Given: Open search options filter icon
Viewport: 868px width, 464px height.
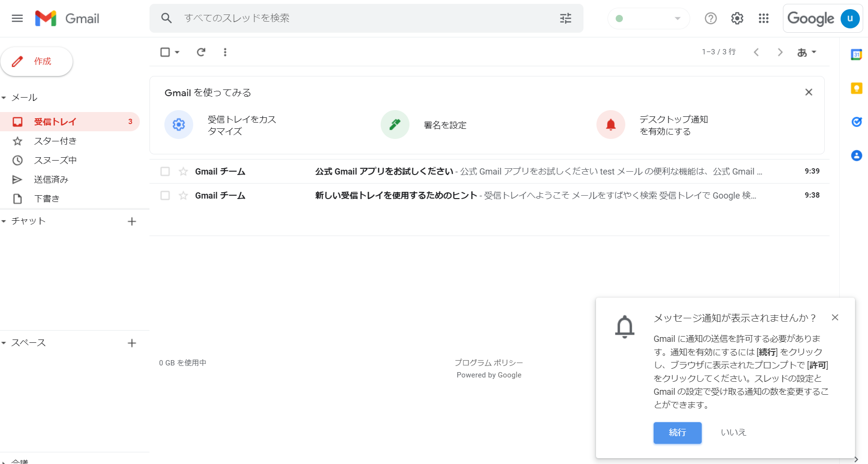Looking at the screenshot, I should 566,18.
